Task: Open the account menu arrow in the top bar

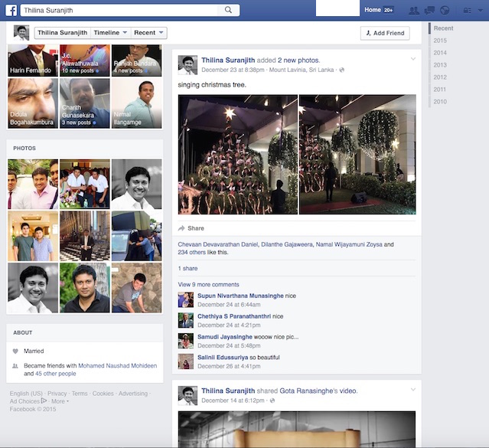Action: [481, 10]
